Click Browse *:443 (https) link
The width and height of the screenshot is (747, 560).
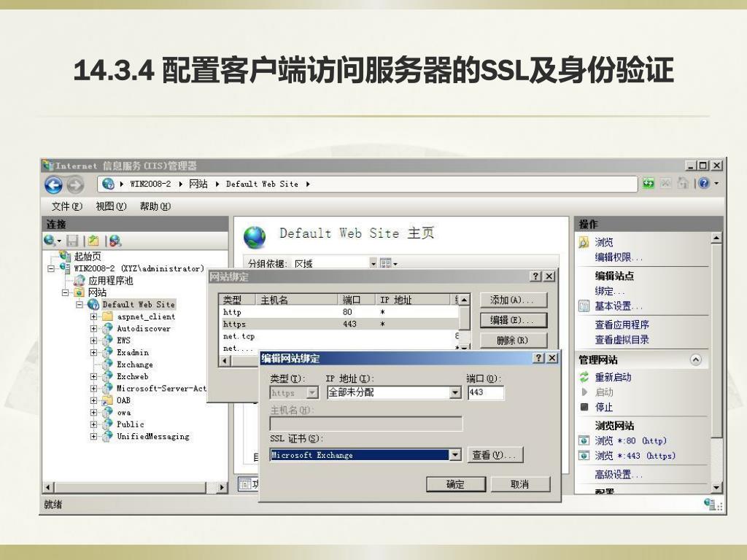click(x=635, y=456)
